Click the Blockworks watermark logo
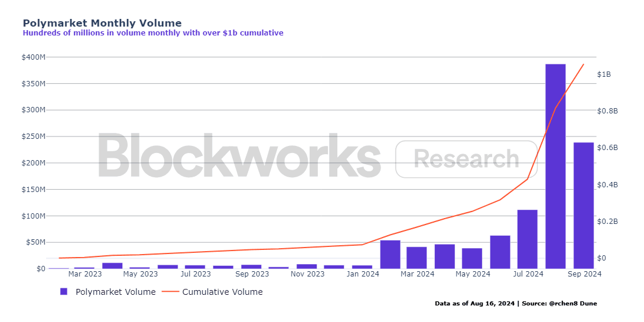This screenshot has height=322, width=644. tap(239, 155)
